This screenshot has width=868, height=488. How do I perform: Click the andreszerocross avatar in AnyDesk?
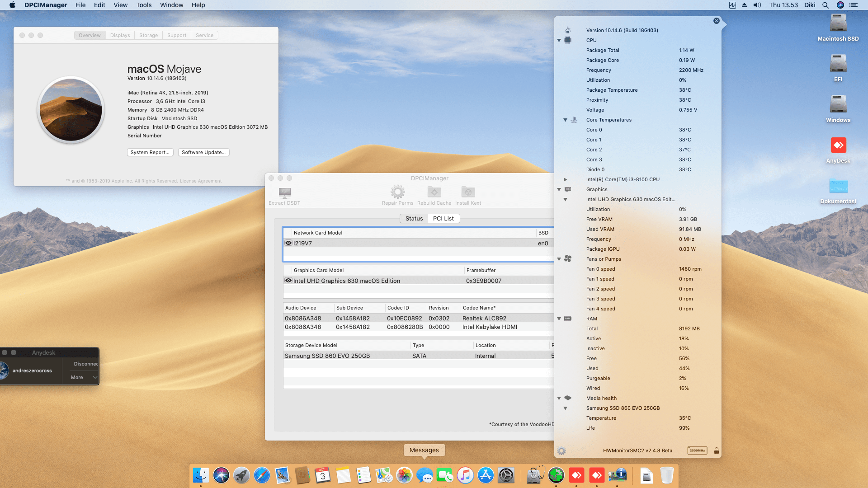tap(5, 371)
